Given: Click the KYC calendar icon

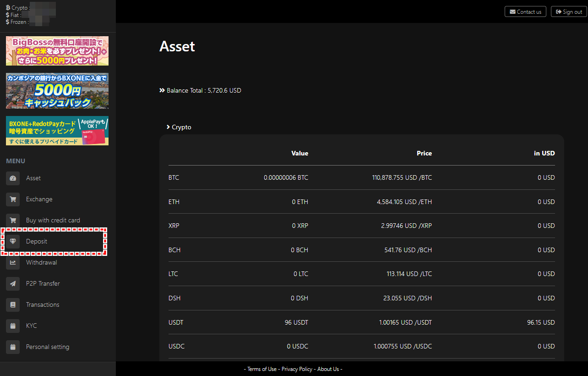Looking at the screenshot, I should tap(13, 326).
